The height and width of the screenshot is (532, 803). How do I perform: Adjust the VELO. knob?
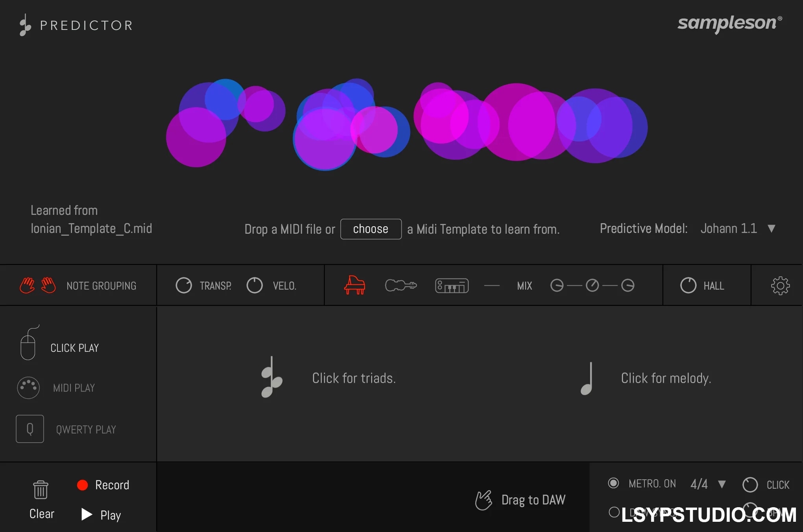255,285
